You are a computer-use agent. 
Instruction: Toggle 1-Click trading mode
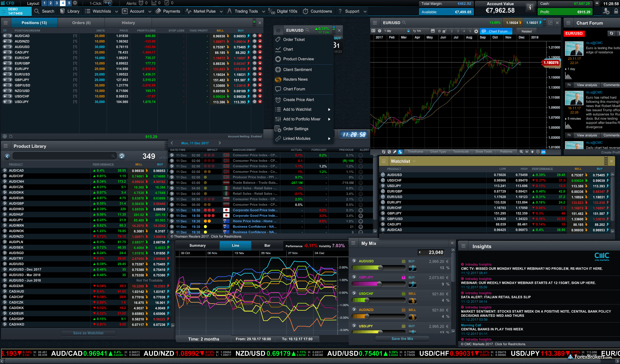click(x=108, y=3)
